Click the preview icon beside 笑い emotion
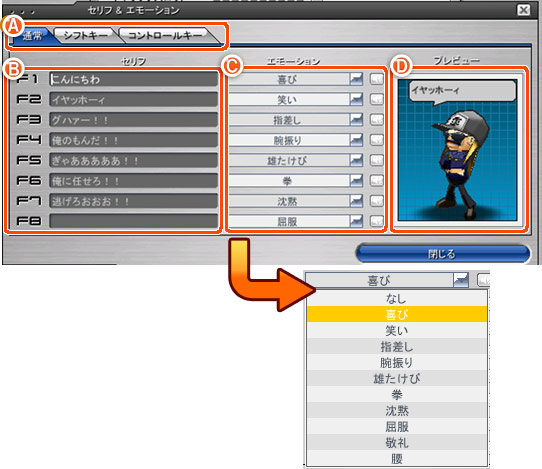The width and height of the screenshot is (542, 469). coord(376,100)
